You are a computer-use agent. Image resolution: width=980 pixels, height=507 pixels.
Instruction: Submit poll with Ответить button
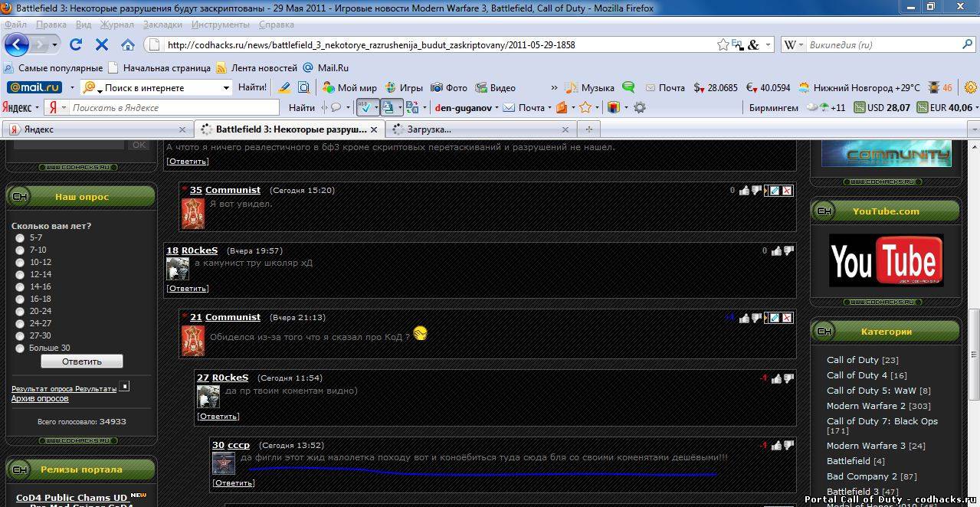point(82,361)
